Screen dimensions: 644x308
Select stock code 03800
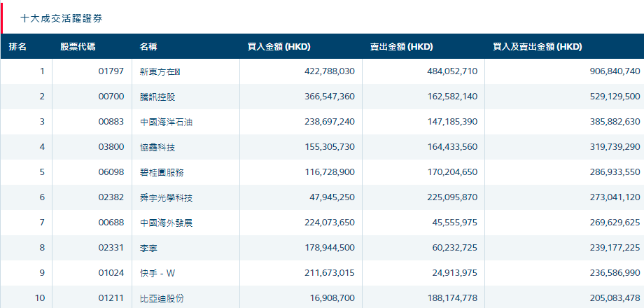pyautogui.click(x=111, y=146)
